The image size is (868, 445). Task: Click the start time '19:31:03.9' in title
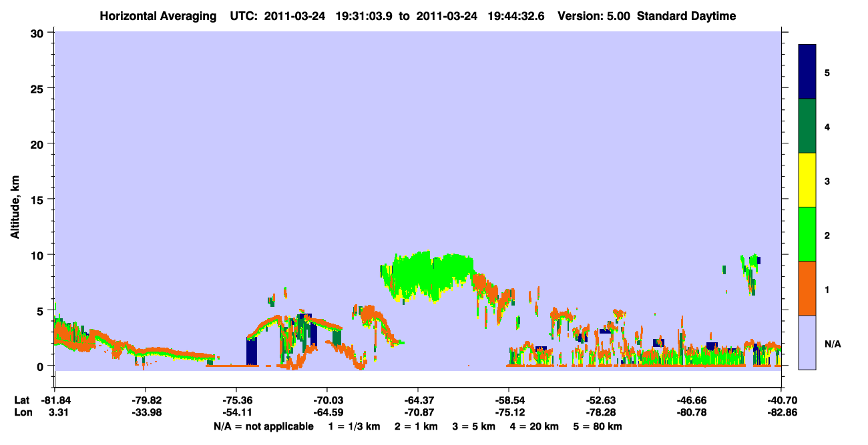click(365, 16)
